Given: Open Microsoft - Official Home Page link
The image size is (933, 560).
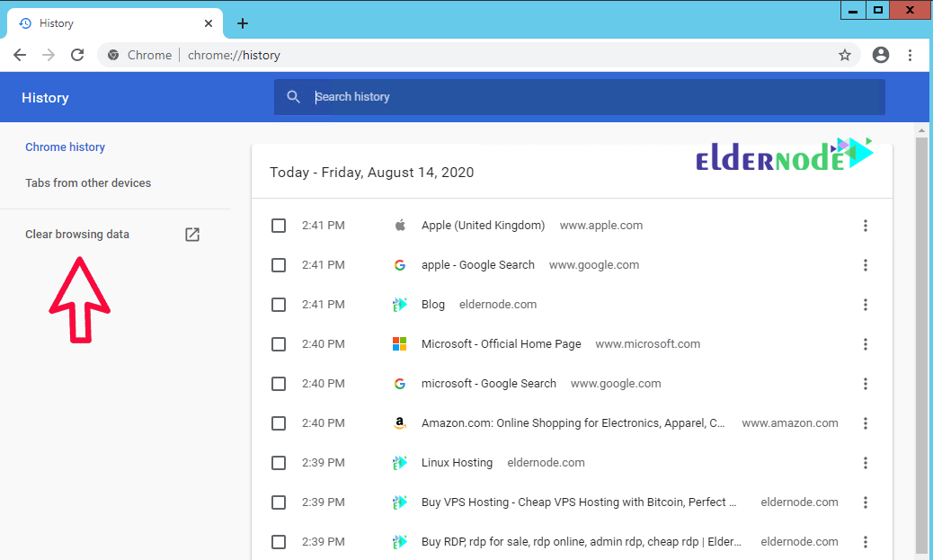Looking at the screenshot, I should click(501, 344).
